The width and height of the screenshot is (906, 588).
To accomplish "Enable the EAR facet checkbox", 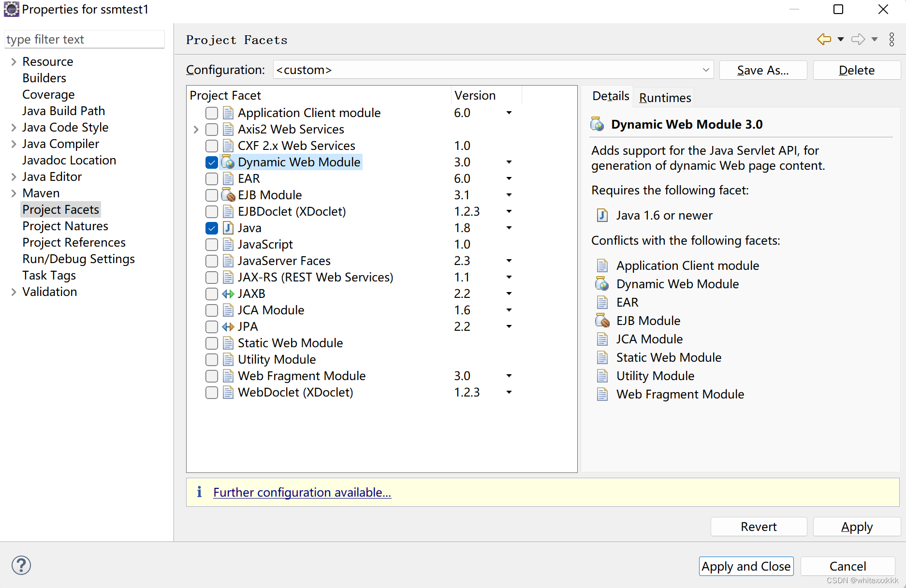I will 212,179.
